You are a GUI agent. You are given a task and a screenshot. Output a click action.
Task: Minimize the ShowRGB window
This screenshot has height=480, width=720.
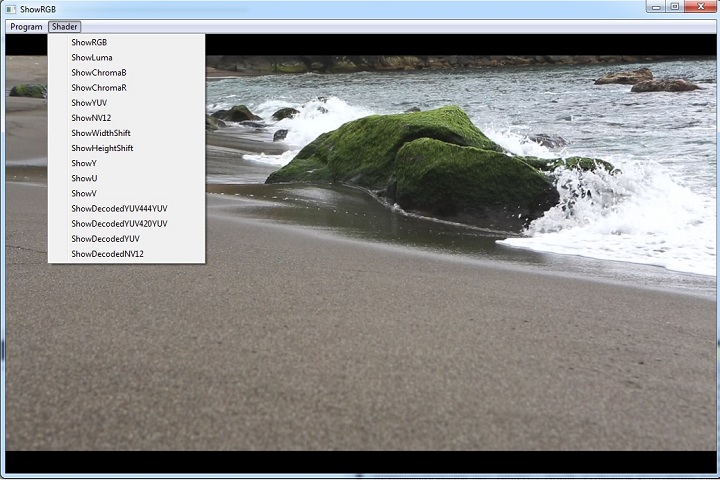pyautogui.click(x=656, y=7)
